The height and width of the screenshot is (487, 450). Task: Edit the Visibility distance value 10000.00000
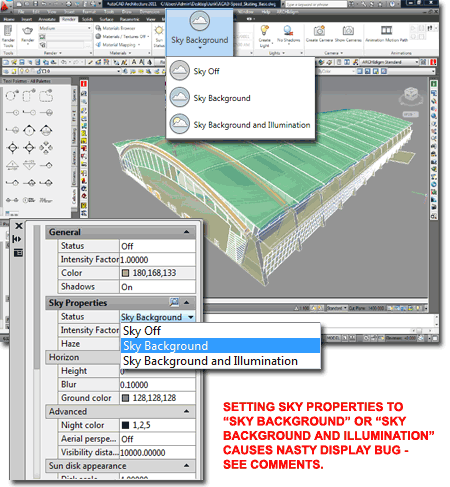tap(157, 452)
